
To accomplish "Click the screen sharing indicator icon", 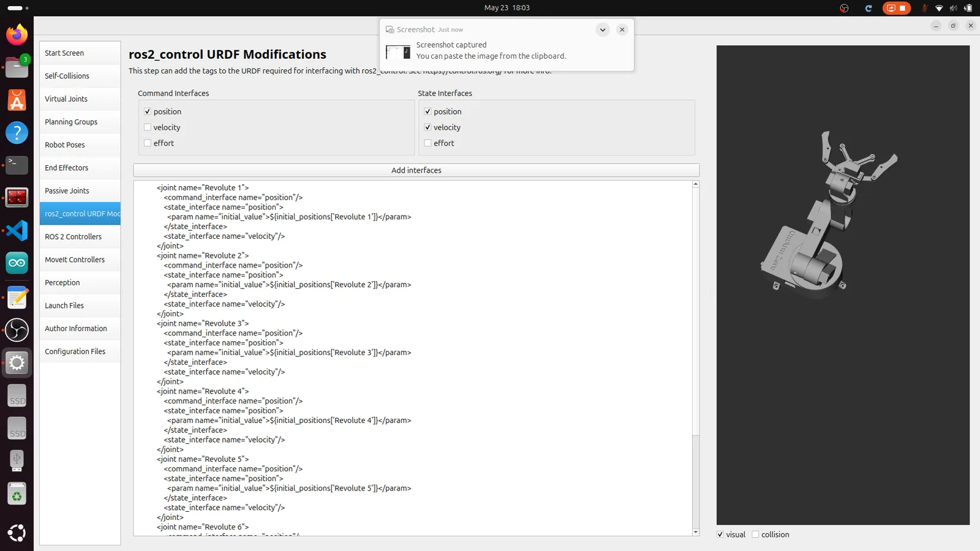I will [x=891, y=8].
